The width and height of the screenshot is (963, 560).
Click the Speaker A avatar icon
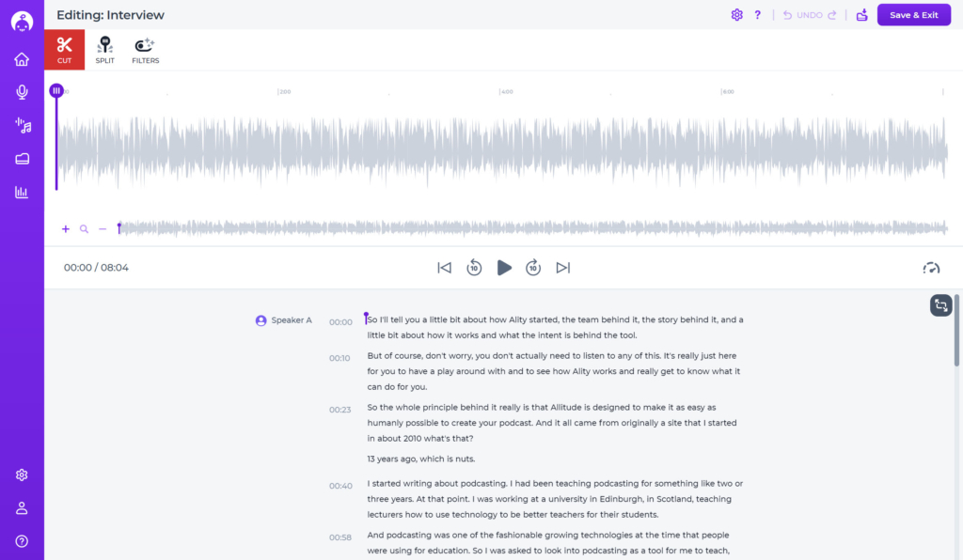tap(261, 320)
